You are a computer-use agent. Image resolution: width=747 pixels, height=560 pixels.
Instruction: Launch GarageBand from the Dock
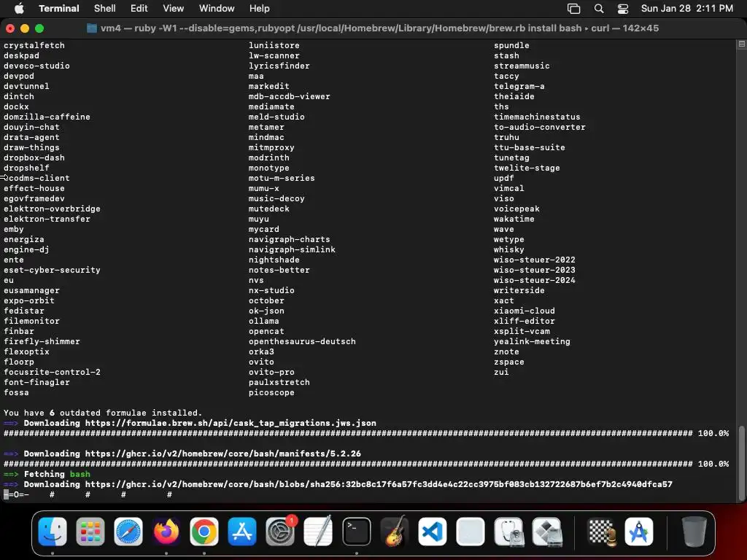point(395,532)
